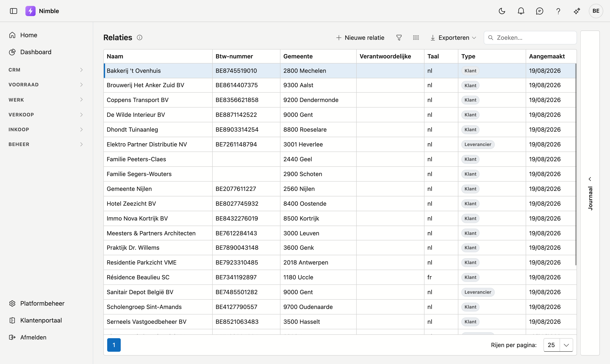Expand the Journaal side panel
The image size is (610, 364).
tap(590, 193)
